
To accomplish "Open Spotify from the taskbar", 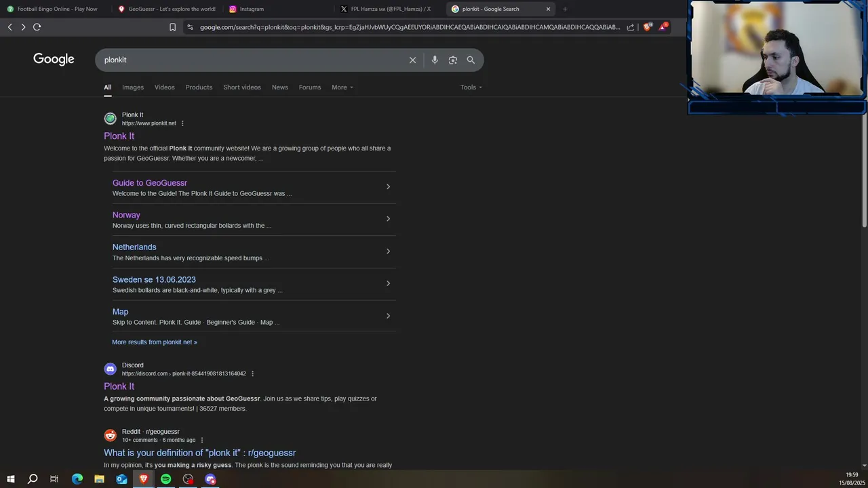I will [x=165, y=479].
